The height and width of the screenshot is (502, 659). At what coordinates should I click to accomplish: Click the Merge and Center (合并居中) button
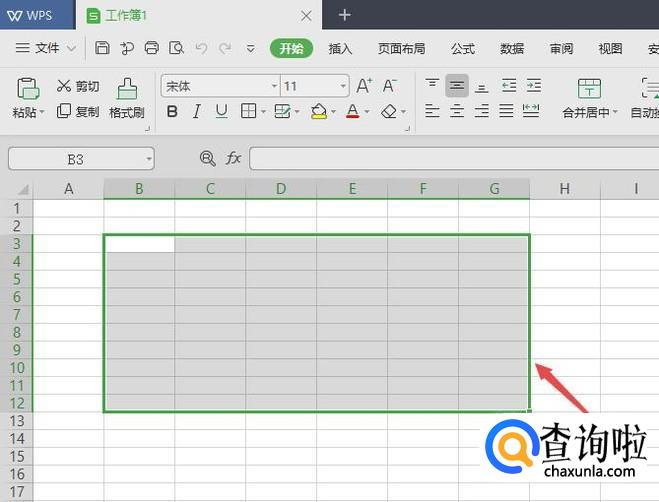[x=589, y=98]
